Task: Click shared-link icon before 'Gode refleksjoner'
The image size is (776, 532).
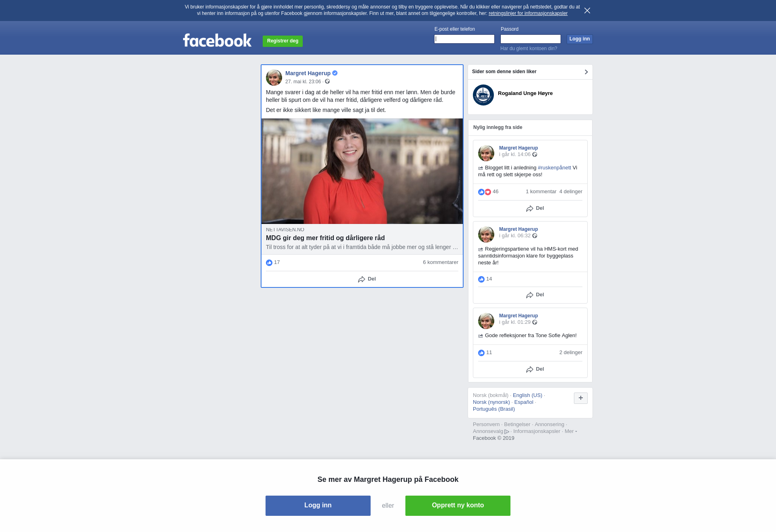Action: 481,336
